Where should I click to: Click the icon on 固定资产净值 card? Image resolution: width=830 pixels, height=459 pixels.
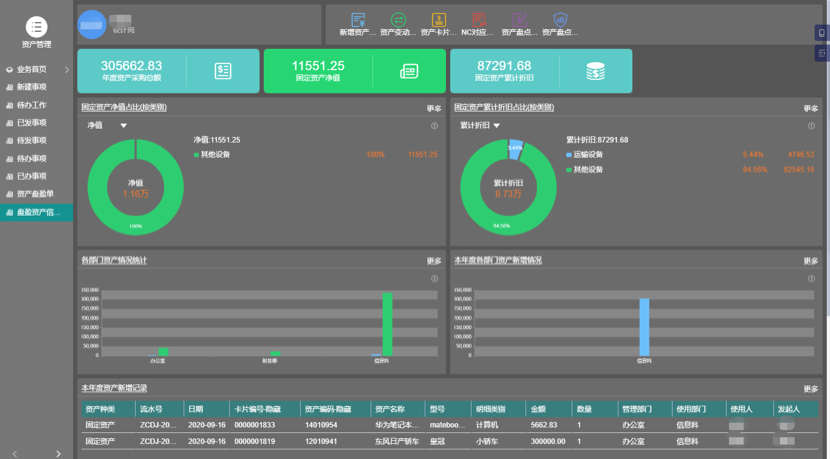tap(409, 71)
